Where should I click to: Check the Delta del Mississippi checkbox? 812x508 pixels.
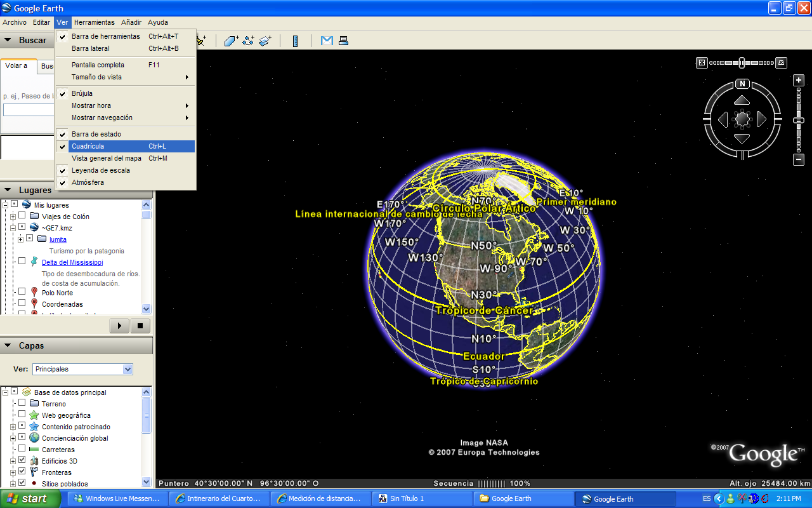[x=22, y=261]
